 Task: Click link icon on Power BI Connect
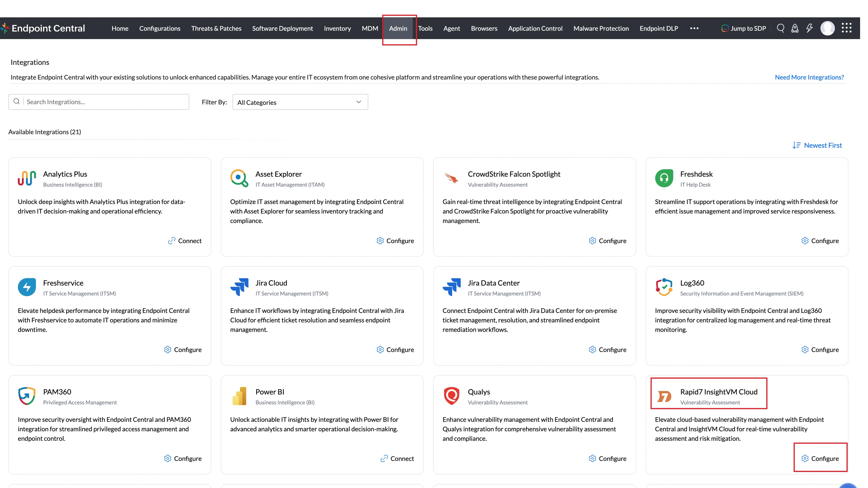[x=384, y=458]
